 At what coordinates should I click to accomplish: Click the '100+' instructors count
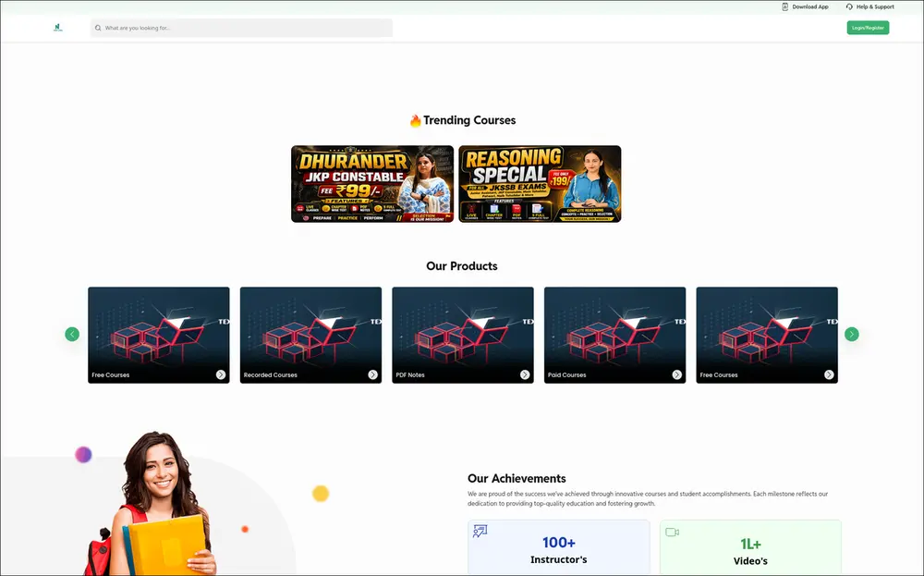559,543
